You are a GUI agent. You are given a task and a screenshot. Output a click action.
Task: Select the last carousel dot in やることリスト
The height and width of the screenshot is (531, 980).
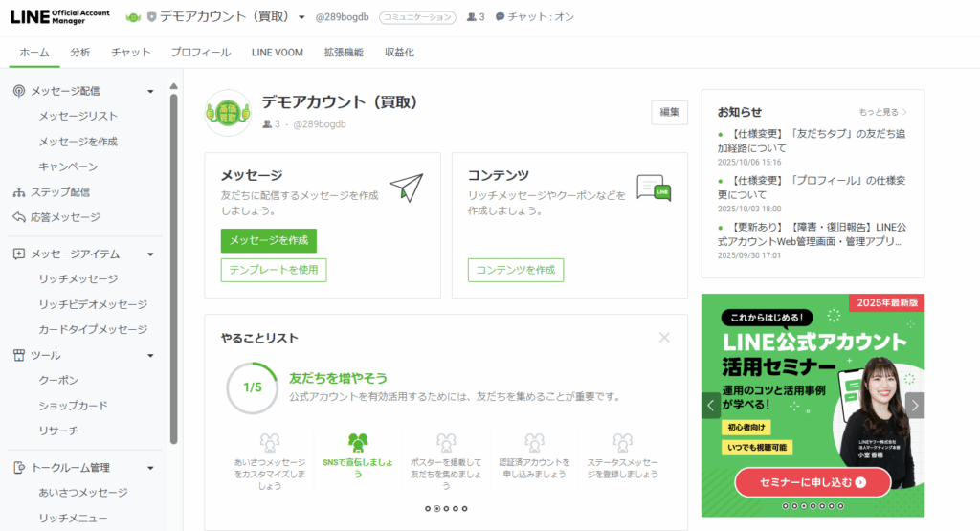(464, 508)
